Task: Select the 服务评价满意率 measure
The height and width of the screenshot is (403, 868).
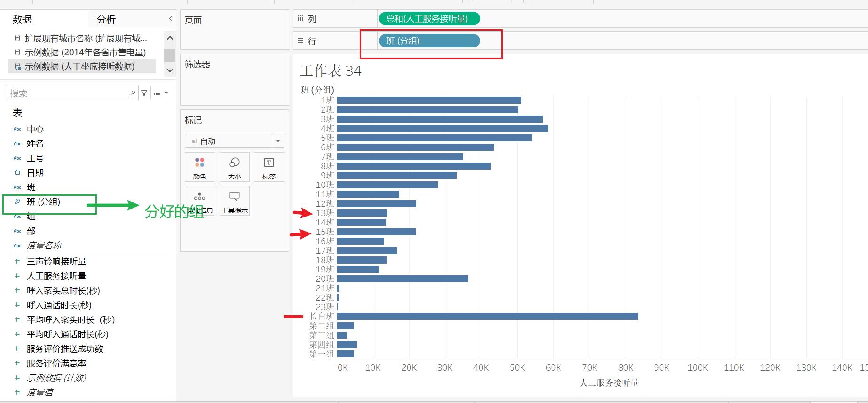Action: point(56,363)
